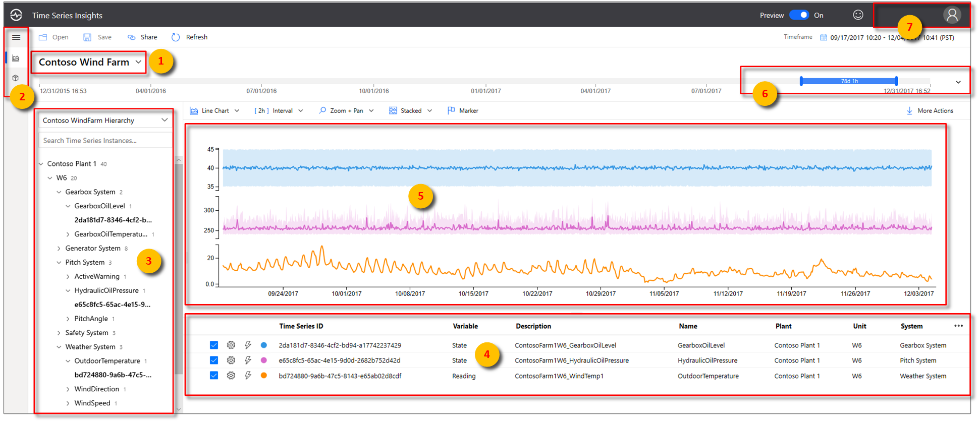Click the Variable column header
980x422 pixels.
pyautogui.click(x=465, y=327)
